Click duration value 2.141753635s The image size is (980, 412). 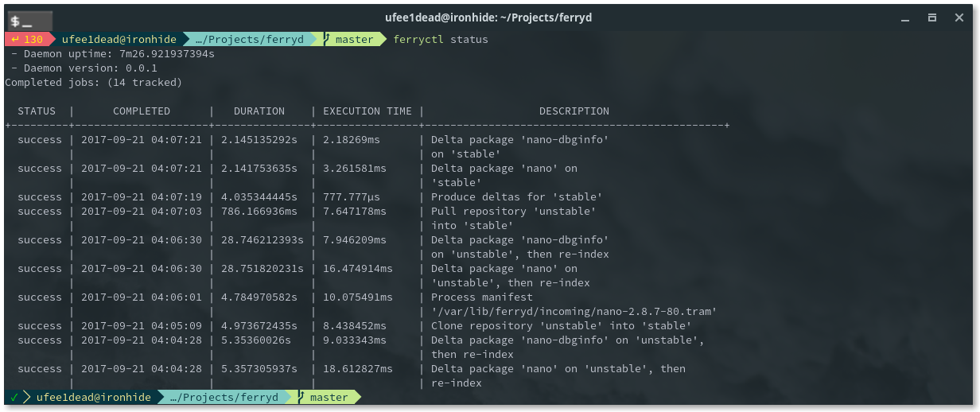(259, 168)
